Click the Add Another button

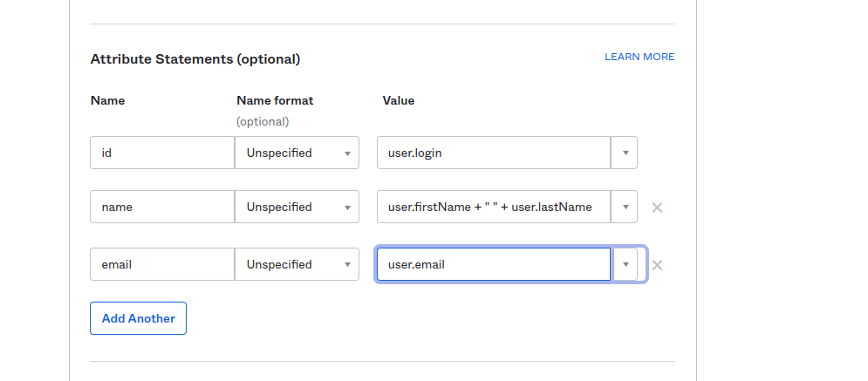(x=138, y=318)
